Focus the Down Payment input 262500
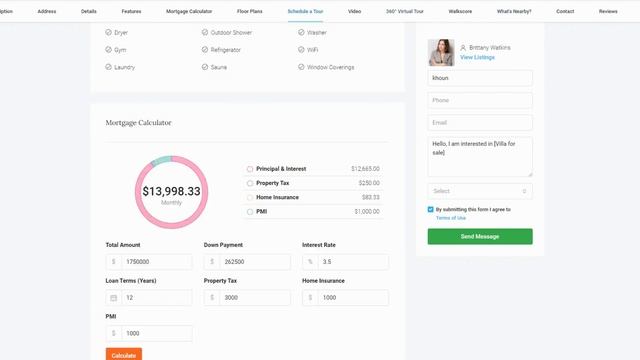This screenshot has height=360, width=640. 255,262
